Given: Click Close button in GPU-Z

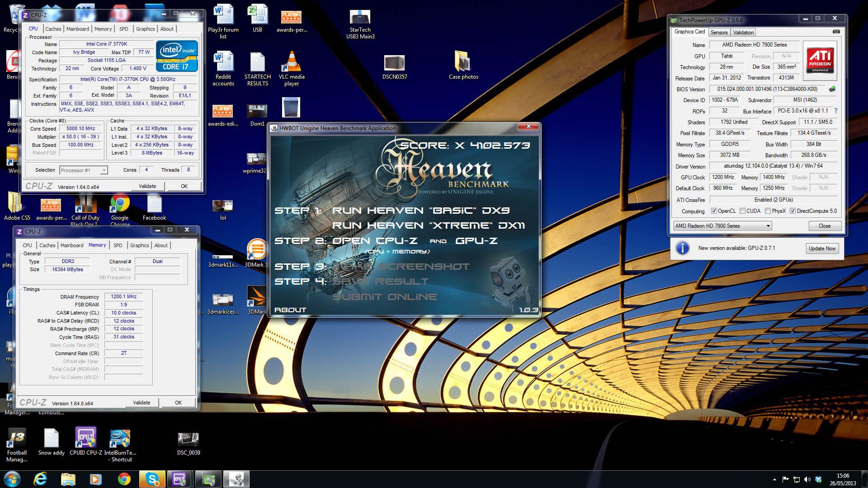Looking at the screenshot, I should tap(824, 226).
